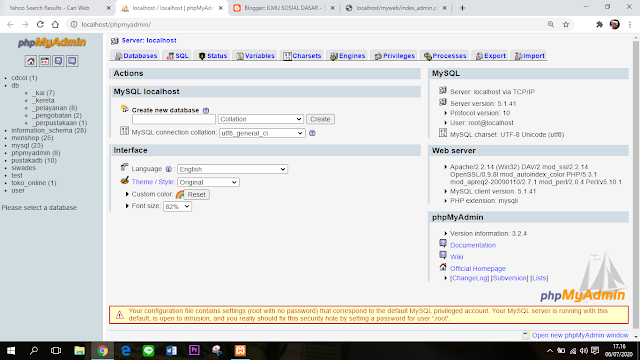Open the Privileges tab
Screen dimensions: 640x360
click(x=394, y=56)
